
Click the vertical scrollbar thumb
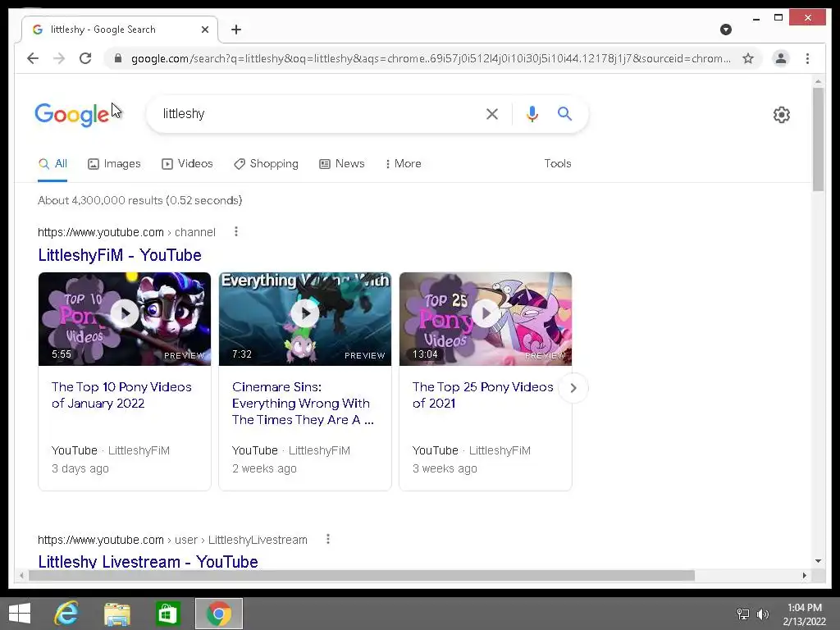click(x=818, y=139)
